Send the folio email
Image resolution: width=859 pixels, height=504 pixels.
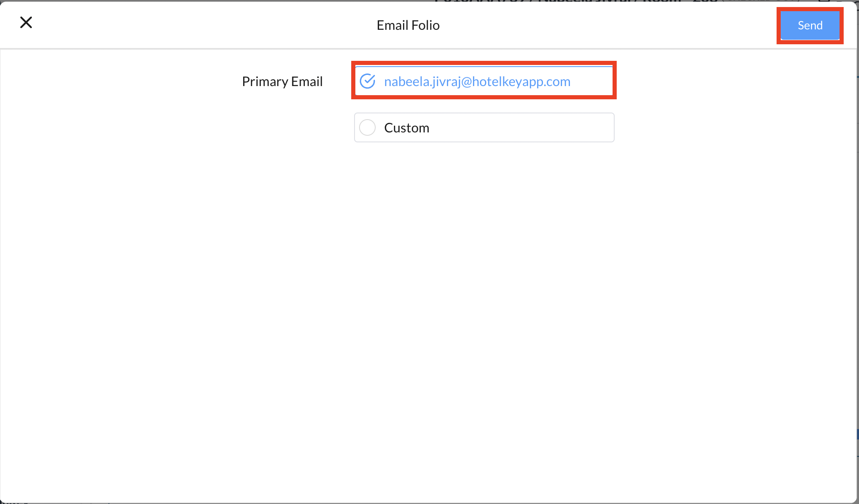point(810,25)
